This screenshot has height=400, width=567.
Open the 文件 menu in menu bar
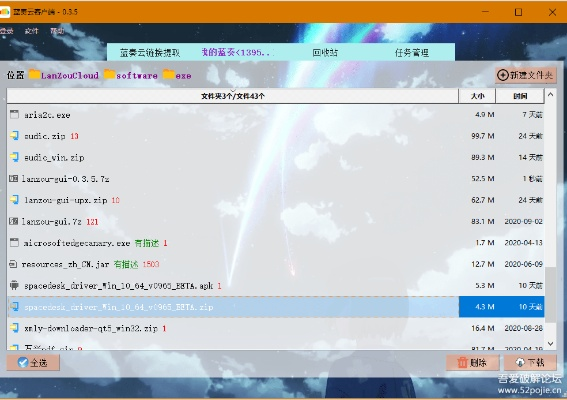[31, 31]
